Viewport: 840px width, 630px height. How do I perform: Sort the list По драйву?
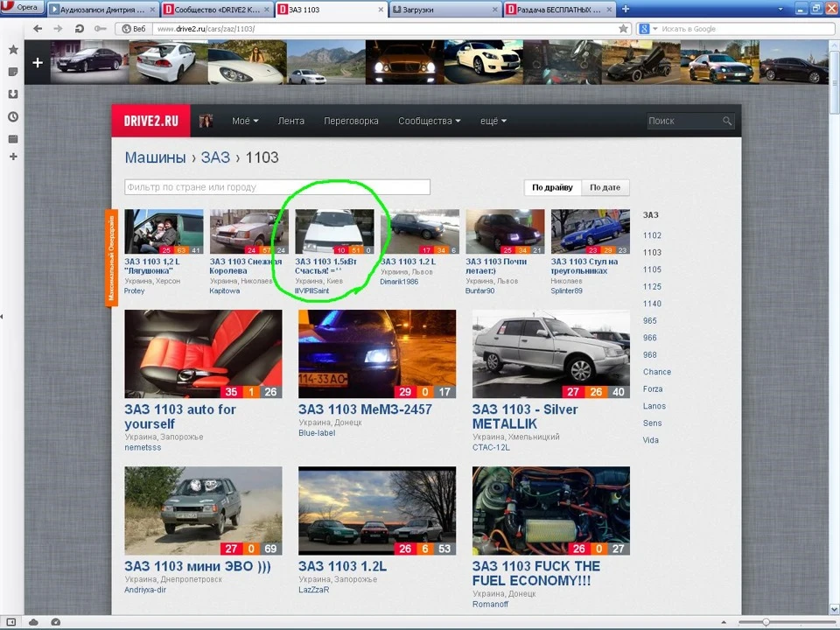pyautogui.click(x=552, y=187)
